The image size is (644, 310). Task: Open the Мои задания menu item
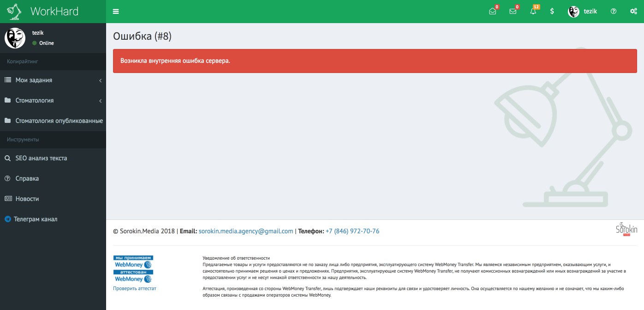point(53,80)
